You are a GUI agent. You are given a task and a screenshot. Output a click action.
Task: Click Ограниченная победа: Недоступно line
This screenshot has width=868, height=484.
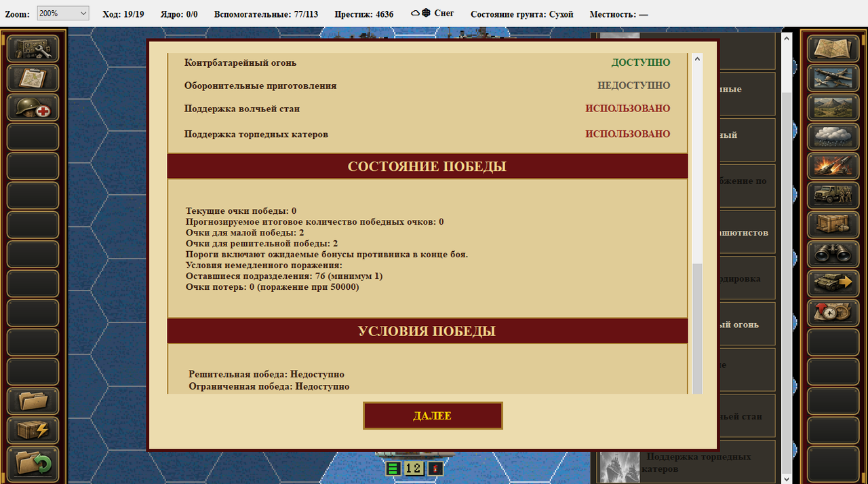click(269, 387)
